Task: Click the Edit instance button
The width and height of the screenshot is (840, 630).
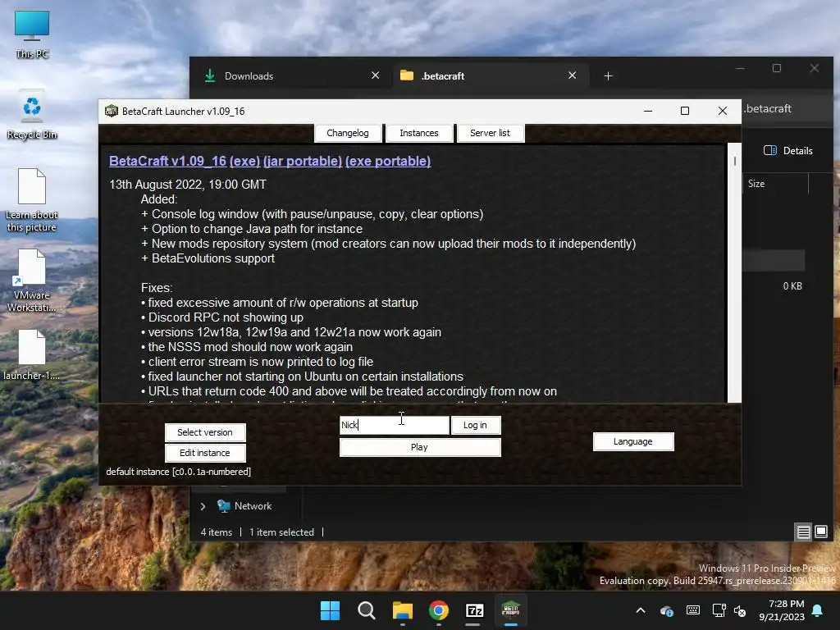Action: coord(205,453)
